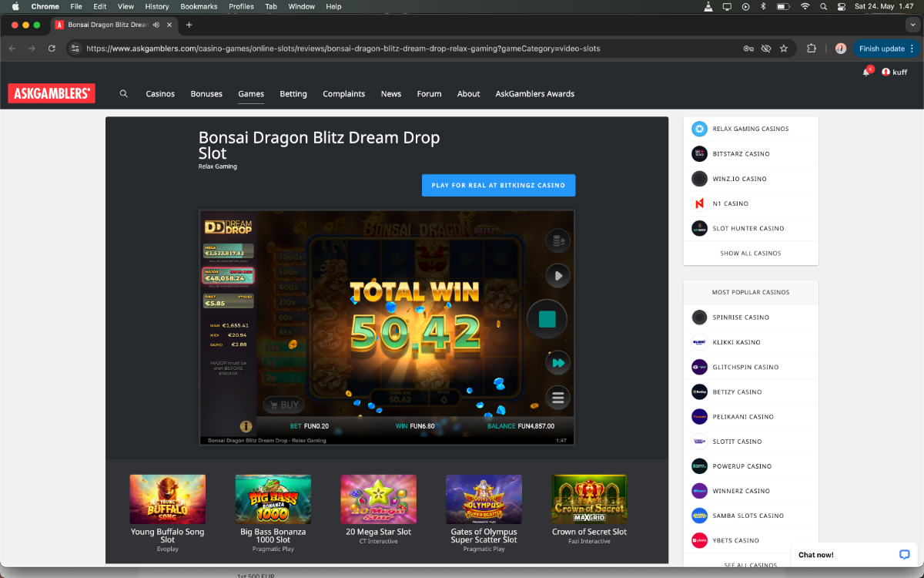Click the BitStarz Casino logo icon

coord(699,154)
